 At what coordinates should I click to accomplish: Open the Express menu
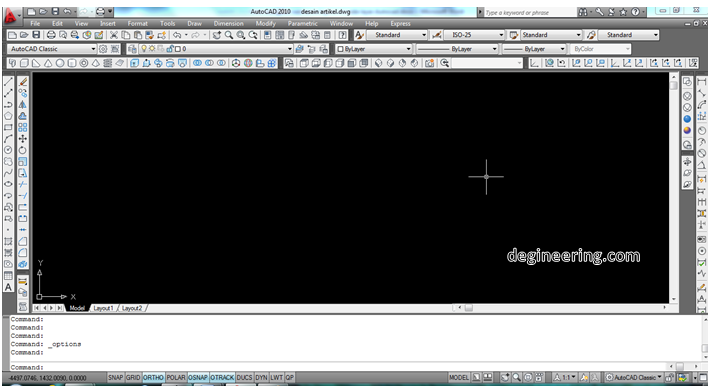[x=400, y=24]
